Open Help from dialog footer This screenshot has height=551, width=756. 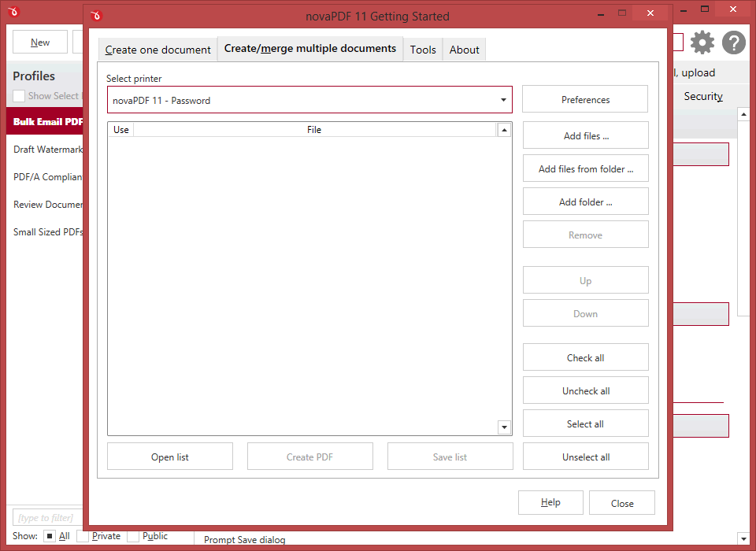click(x=550, y=503)
